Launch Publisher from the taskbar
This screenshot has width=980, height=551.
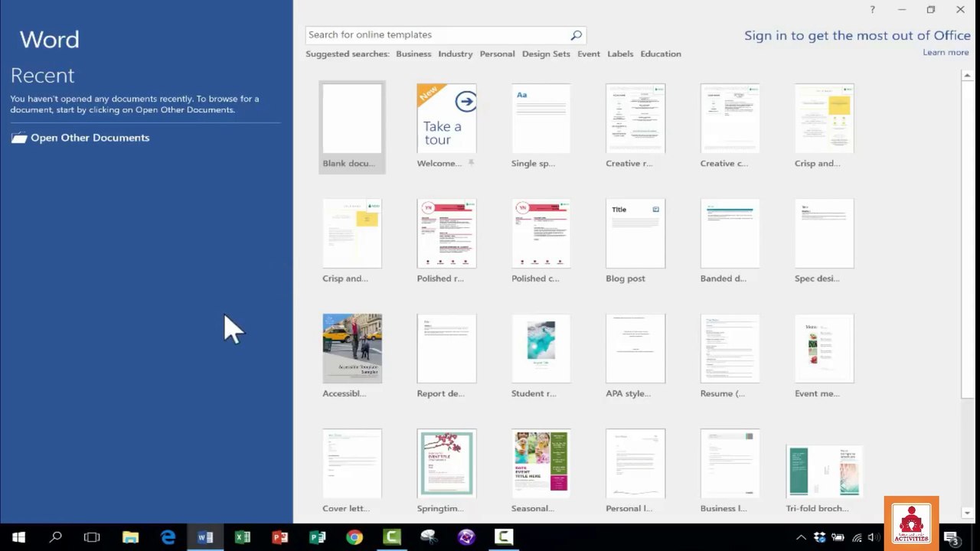(317, 537)
